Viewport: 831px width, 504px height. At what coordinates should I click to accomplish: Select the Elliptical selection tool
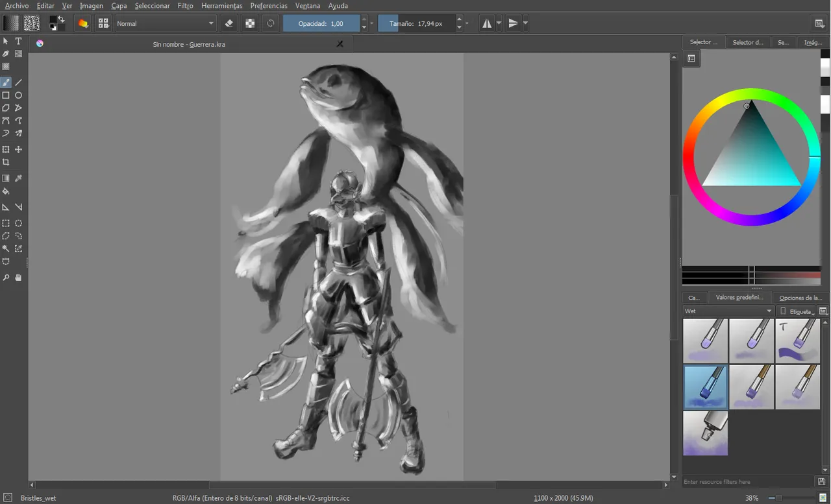(19, 223)
